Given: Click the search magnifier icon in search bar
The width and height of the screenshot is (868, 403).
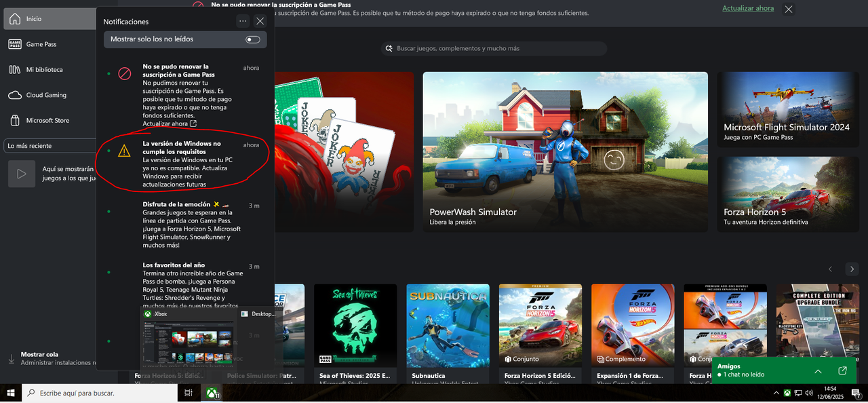Looking at the screenshot, I should point(389,49).
